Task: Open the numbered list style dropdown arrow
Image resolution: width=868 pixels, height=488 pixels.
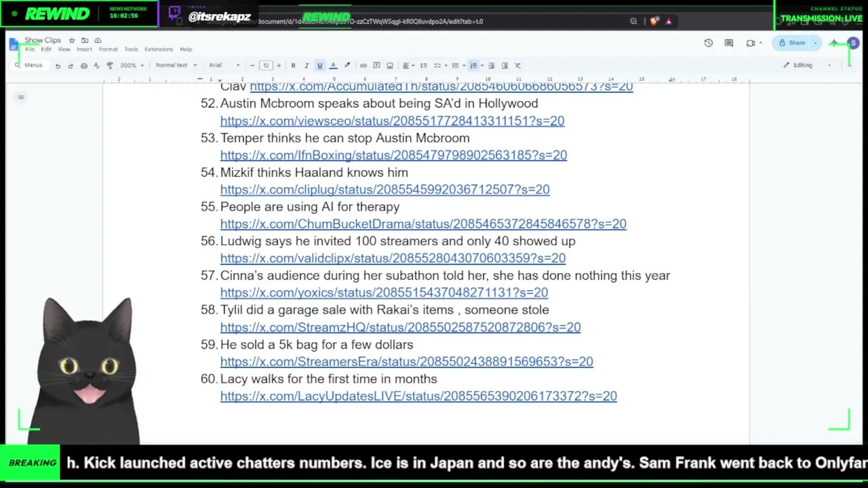Action: coord(481,66)
